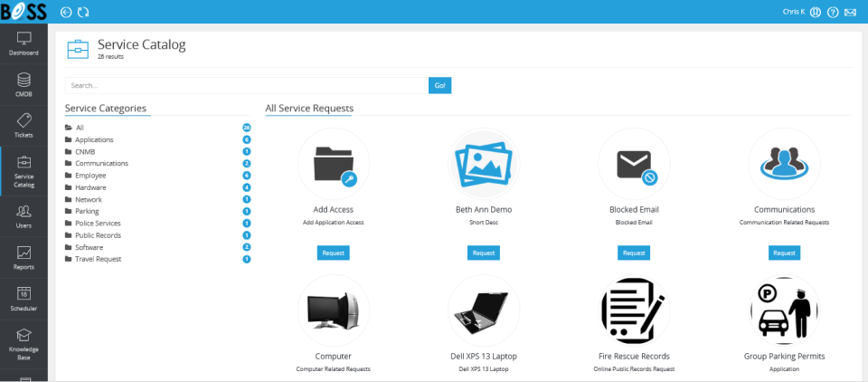868x382 pixels.
Task: Click the Chris K username text
Action: pos(794,12)
